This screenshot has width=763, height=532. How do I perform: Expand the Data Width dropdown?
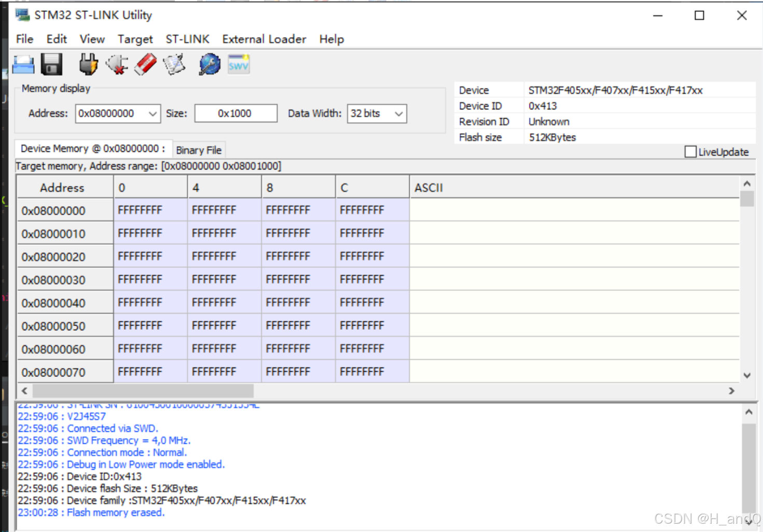[398, 114]
